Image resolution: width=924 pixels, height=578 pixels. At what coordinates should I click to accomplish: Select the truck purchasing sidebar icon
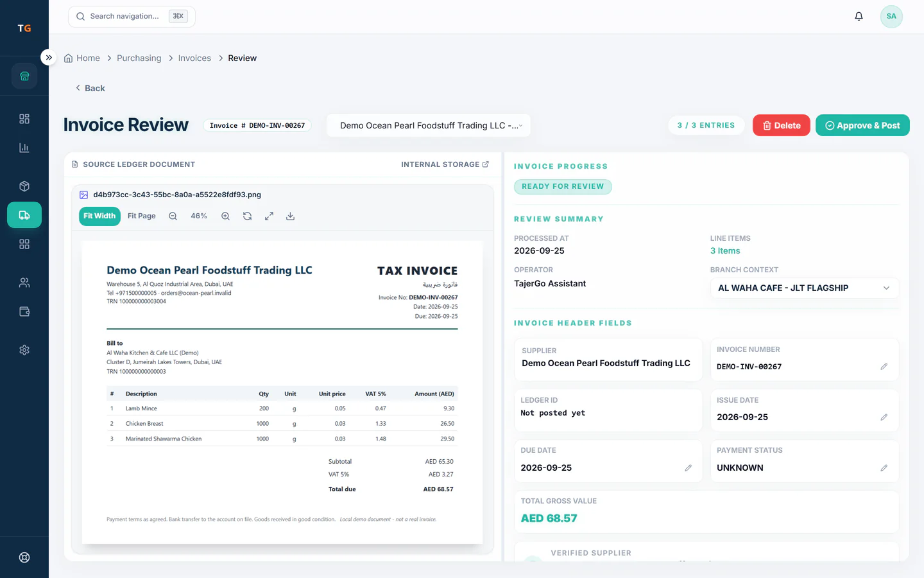(x=24, y=215)
